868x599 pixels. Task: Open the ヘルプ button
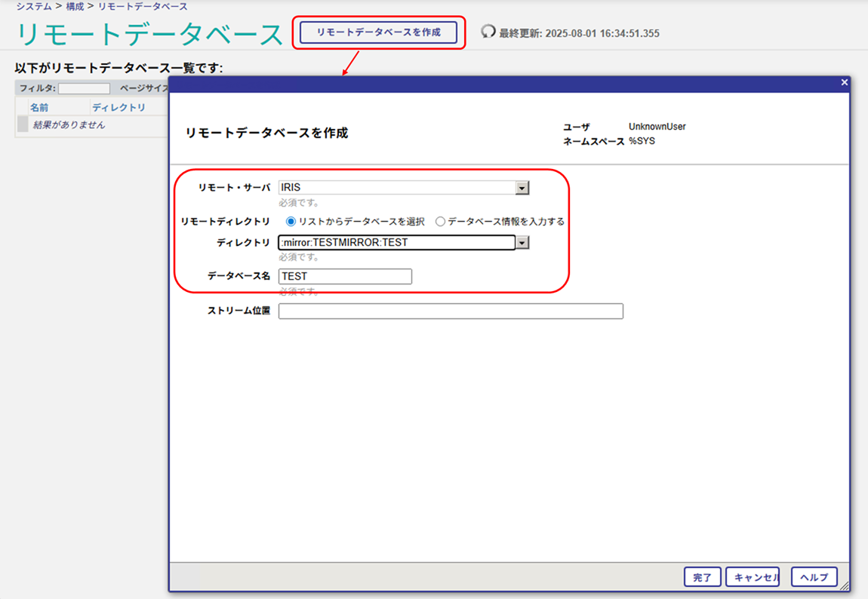coord(814,577)
